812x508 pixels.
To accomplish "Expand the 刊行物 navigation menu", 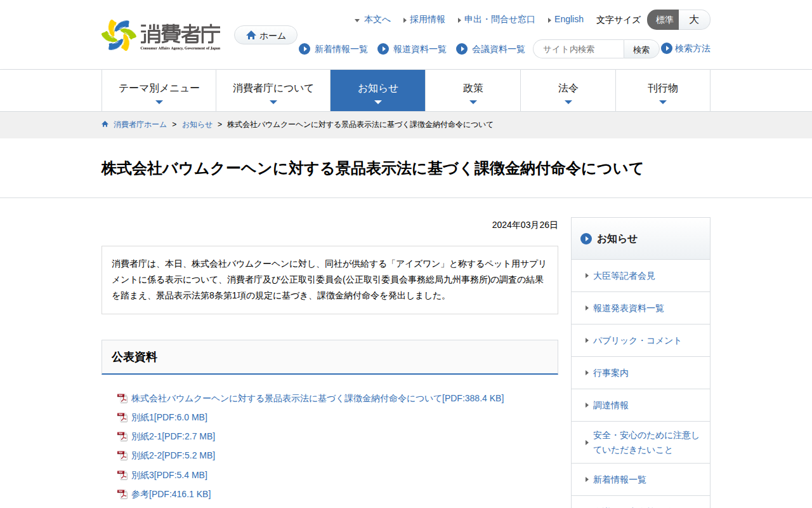I will pyautogui.click(x=663, y=91).
